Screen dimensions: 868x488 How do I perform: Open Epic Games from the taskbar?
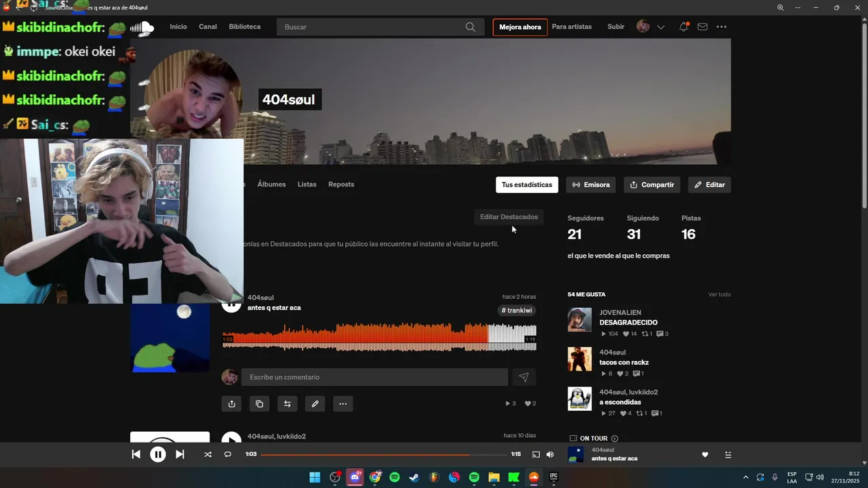point(553,477)
